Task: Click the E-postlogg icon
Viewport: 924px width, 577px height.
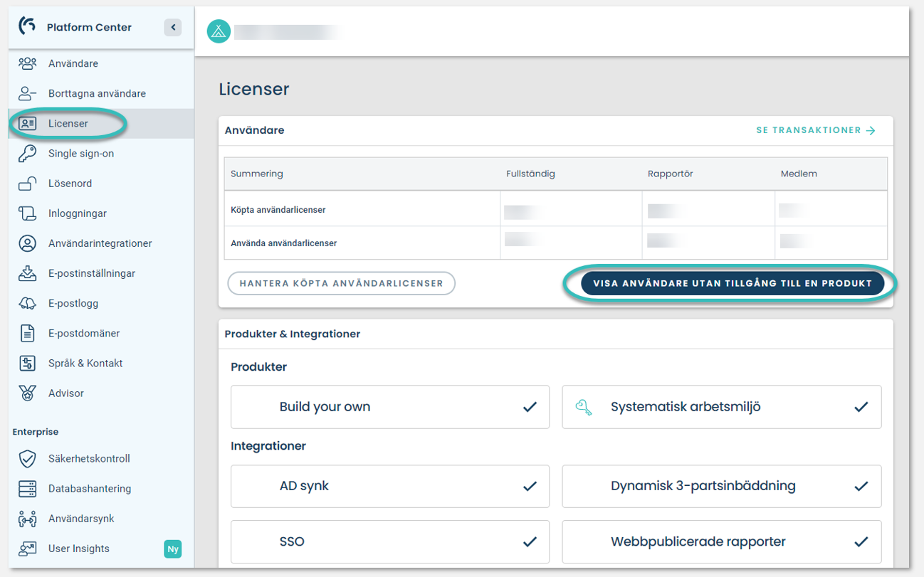Action: click(27, 303)
